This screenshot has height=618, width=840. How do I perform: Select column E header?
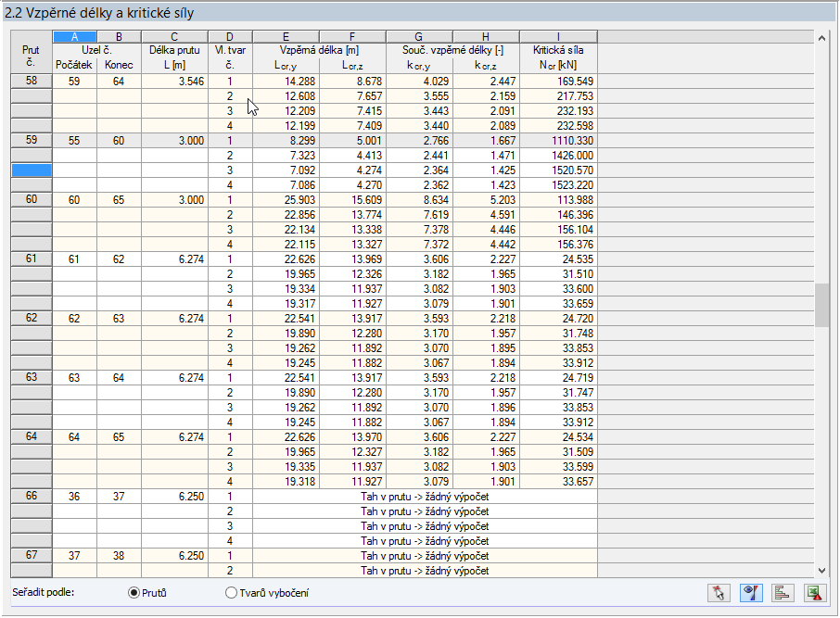coord(286,36)
